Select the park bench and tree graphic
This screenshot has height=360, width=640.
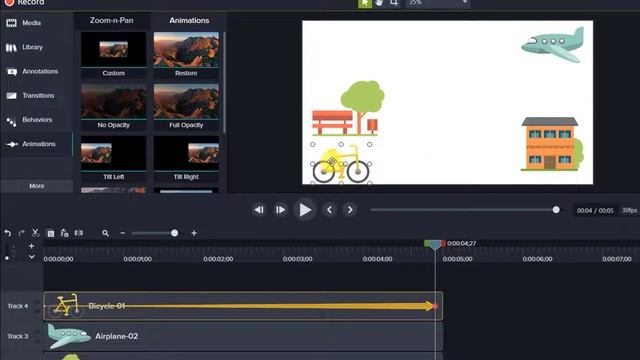point(348,108)
